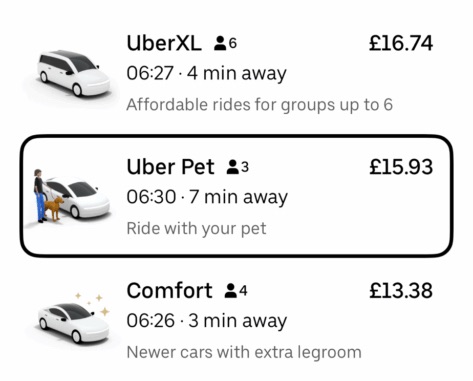Click the Comfort passenger capacity icon
This screenshot has width=473, height=381.
pyautogui.click(x=230, y=291)
